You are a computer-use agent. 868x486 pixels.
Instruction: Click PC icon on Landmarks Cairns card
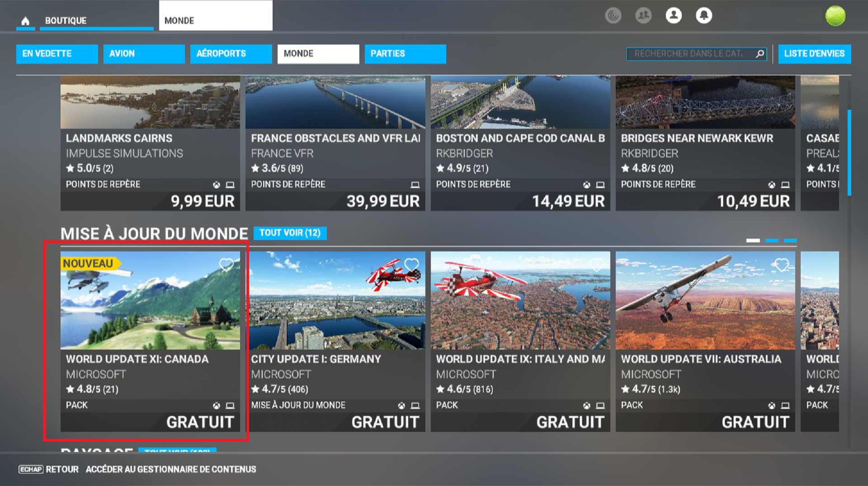230,185
